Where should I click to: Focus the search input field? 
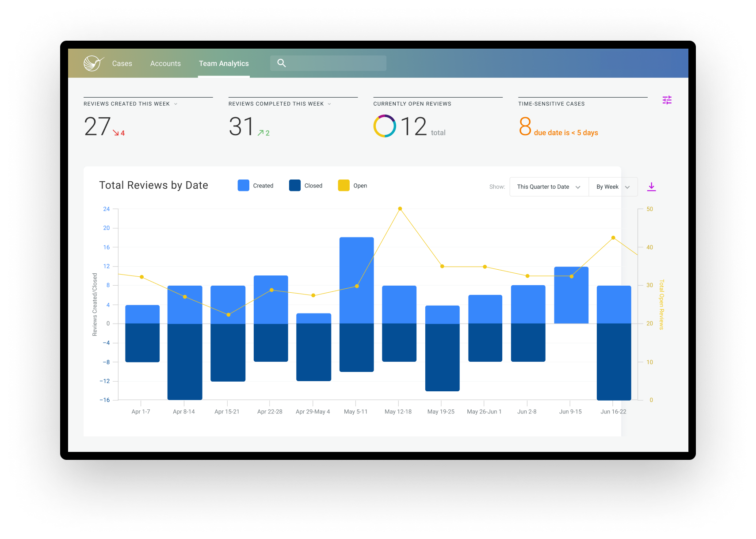point(328,63)
